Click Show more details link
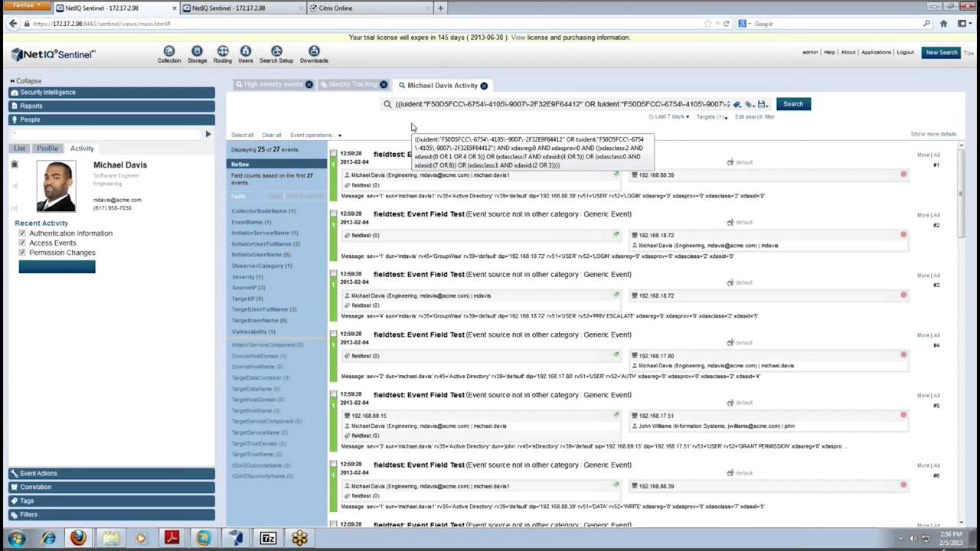 933,134
